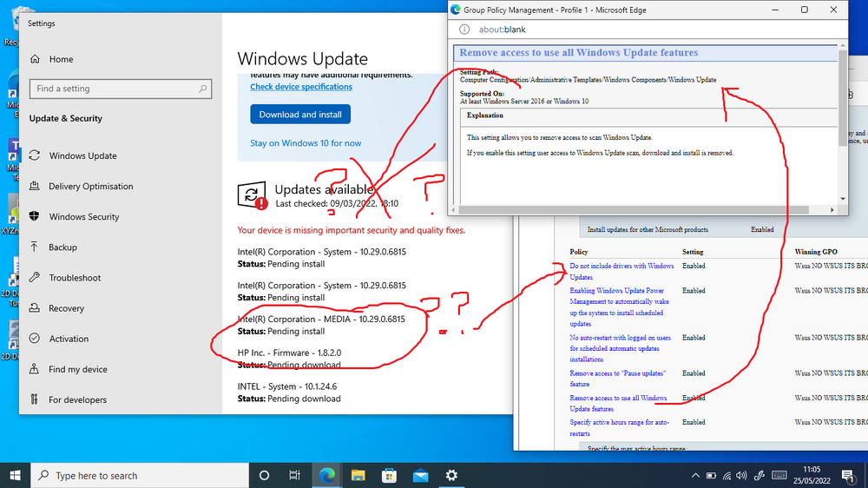The image size is (868, 488).
Task: Open Mail app from taskbar
Action: 420,475
